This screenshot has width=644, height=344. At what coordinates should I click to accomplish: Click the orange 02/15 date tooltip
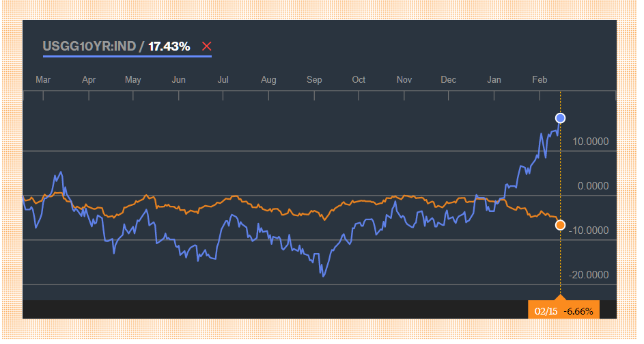[546, 311]
